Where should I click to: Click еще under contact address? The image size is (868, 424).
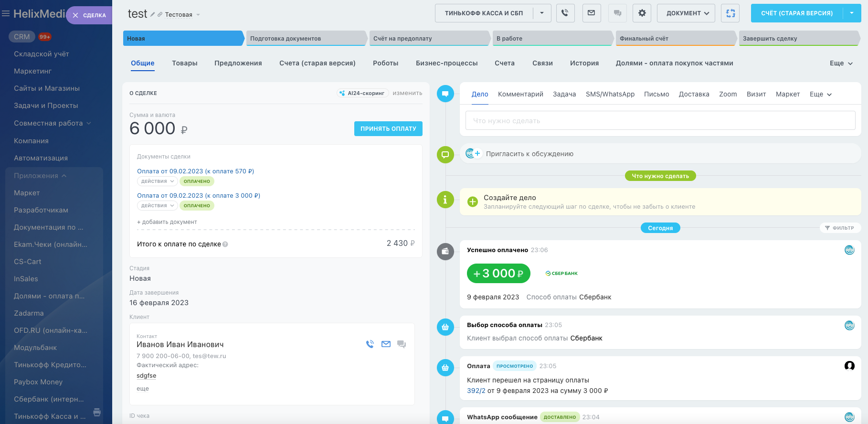[x=143, y=389]
